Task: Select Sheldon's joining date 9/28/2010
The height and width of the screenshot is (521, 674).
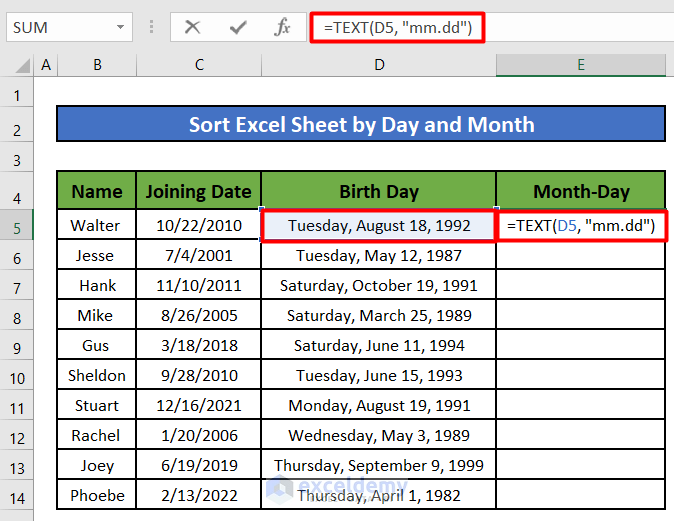Action: click(x=199, y=376)
